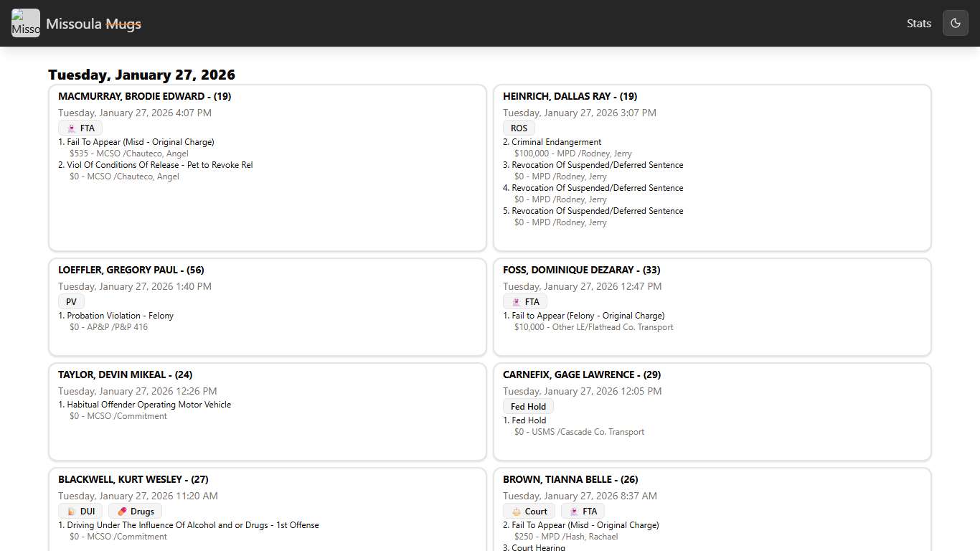Toggle dark mode with the moon icon

pyautogui.click(x=955, y=23)
